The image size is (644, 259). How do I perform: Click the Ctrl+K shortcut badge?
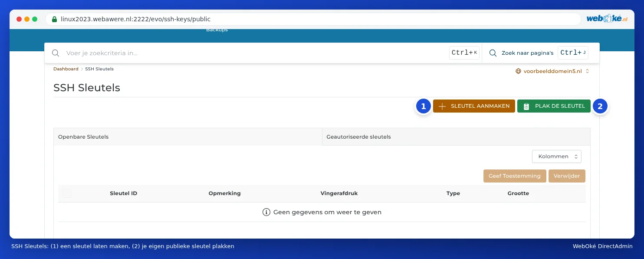pos(464,53)
